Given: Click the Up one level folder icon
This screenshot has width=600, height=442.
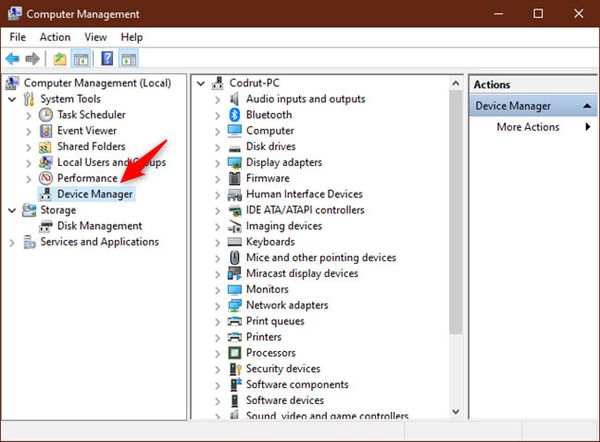Looking at the screenshot, I should click(x=60, y=59).
